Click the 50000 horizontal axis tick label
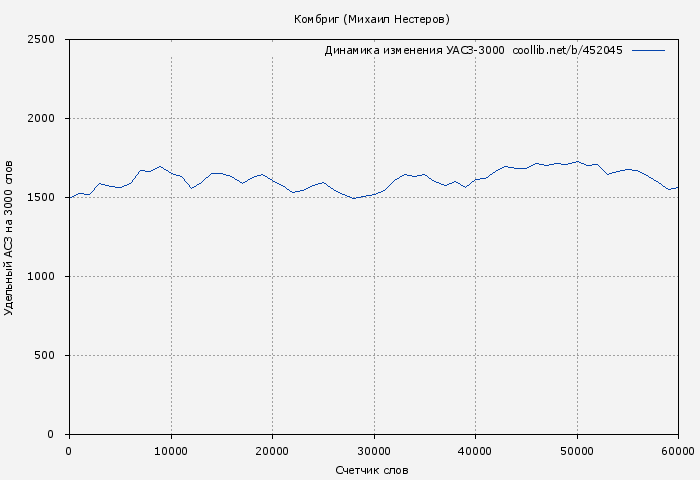The width and height of the screenshot is (700, 480). tap(577, 451)
